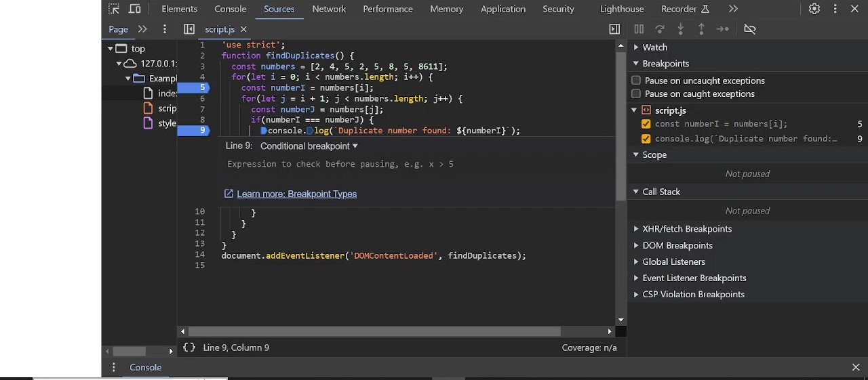Click the step over function icon
This screenshot has width=868, height=380.
(659, 29)
